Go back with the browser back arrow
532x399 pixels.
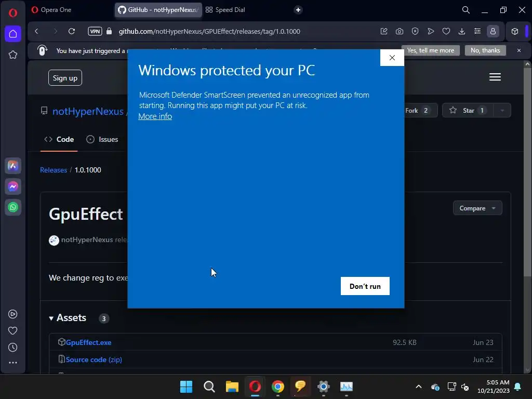[37, 31]
